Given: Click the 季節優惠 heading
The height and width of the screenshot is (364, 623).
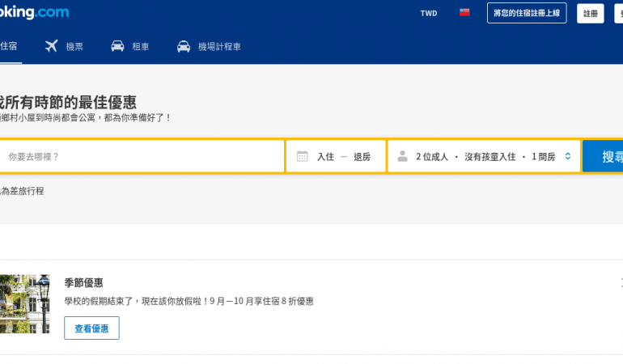Looking at the screenshot, I should (83, 283).
